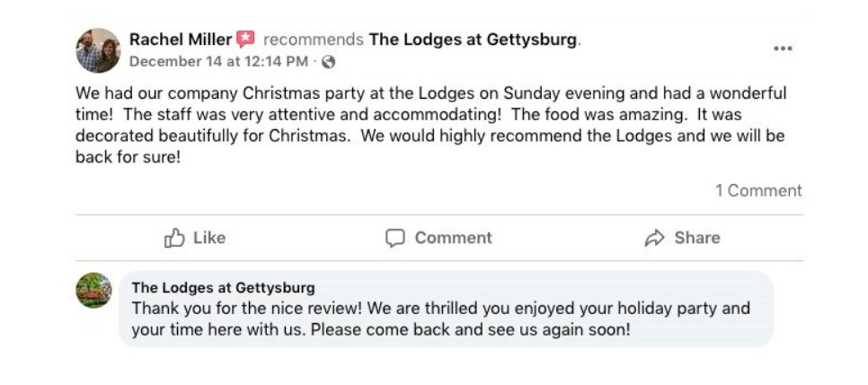Click the pink recommendation star badge
The width and height of the screenshot is (868, 385).
pos(245,39)
